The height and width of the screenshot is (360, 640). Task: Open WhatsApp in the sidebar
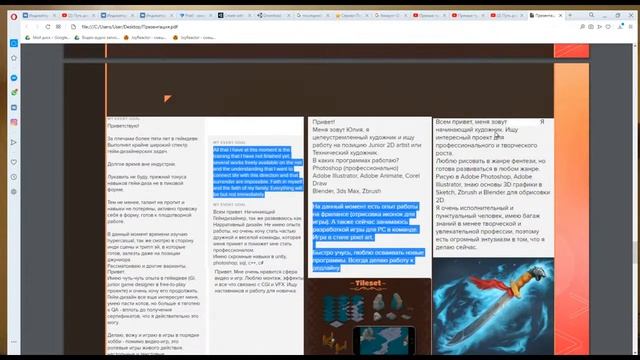pyautogui.click(x=14, y=93)
